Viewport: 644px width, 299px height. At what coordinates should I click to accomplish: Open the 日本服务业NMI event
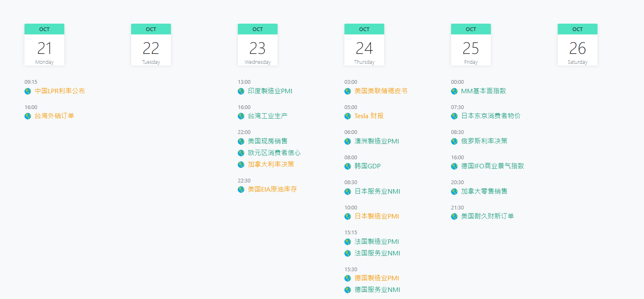(x=377, y=191)
